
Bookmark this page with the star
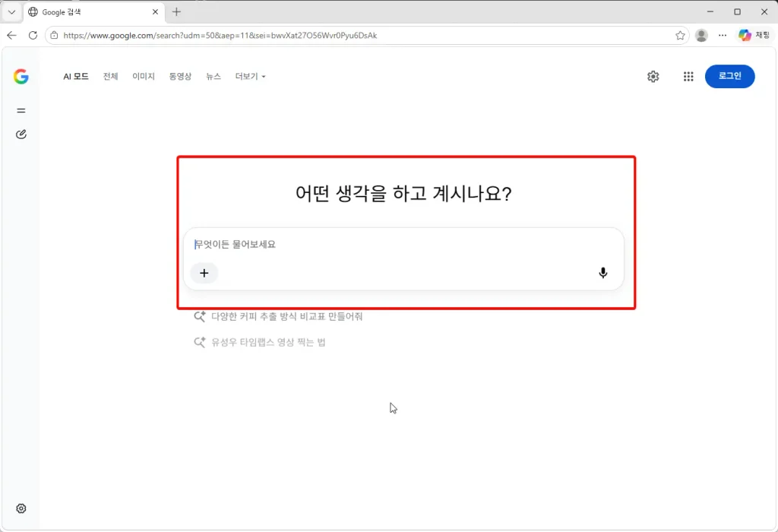[680, 35]
